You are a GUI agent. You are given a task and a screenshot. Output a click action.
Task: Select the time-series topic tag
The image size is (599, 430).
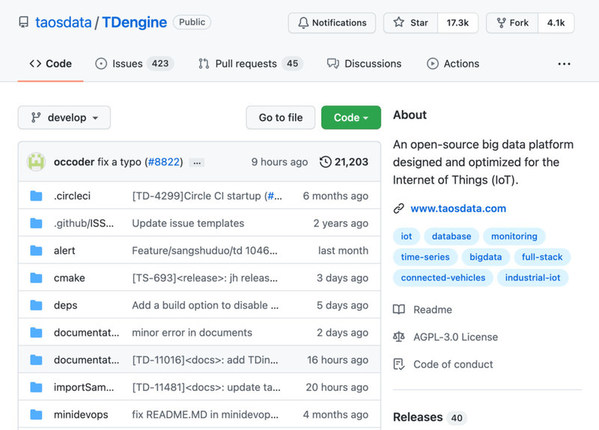pos(425,257)
